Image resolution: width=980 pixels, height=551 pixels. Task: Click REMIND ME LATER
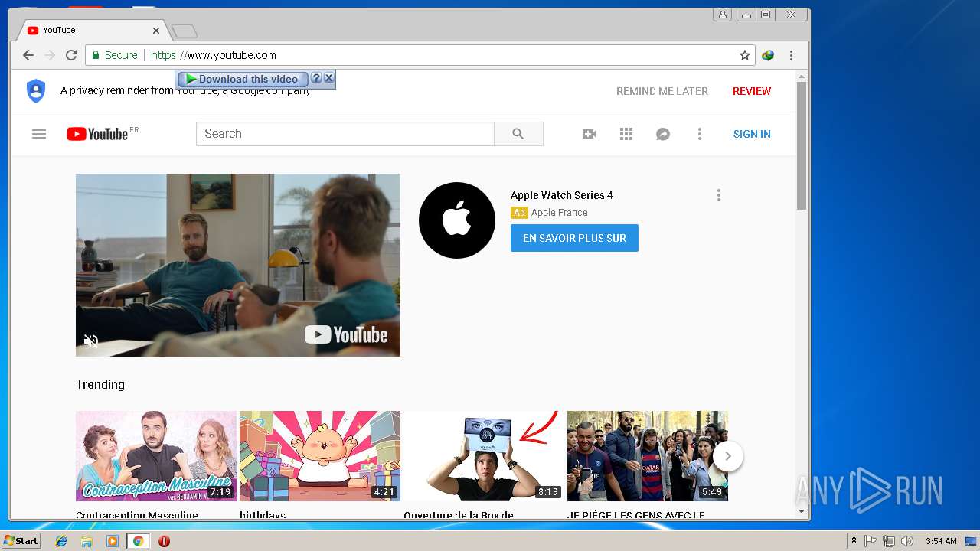662,91
